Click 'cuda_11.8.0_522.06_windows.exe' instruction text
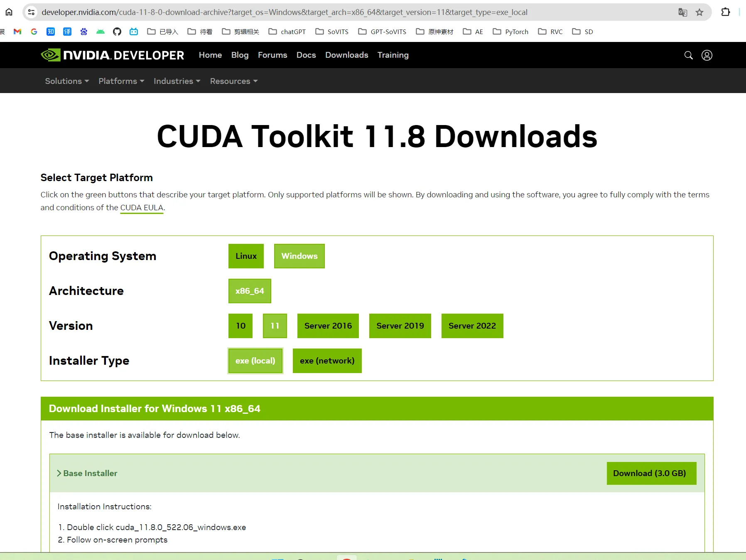Image resolution: width=746 pixels, height=560 pixels. point(181,527)
